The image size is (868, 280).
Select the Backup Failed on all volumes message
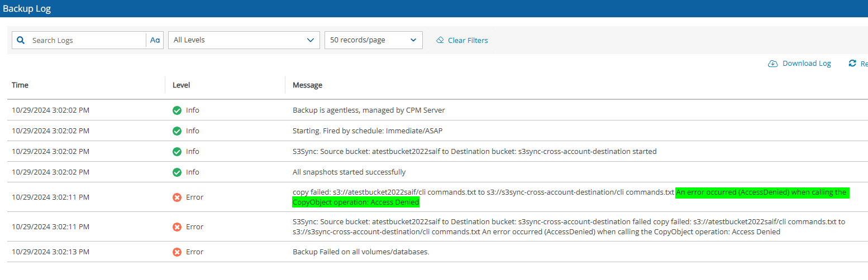coord(361,252)
